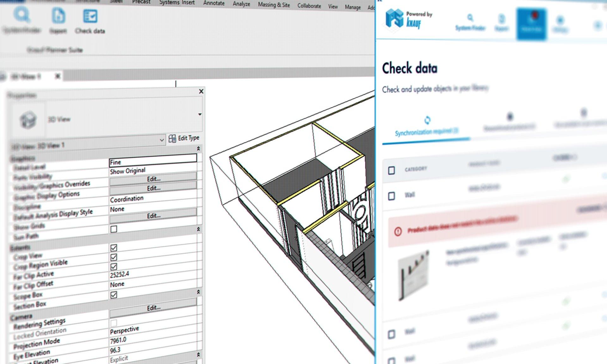
Task: Collapse the Camera section in Properties
Action: 198,292
